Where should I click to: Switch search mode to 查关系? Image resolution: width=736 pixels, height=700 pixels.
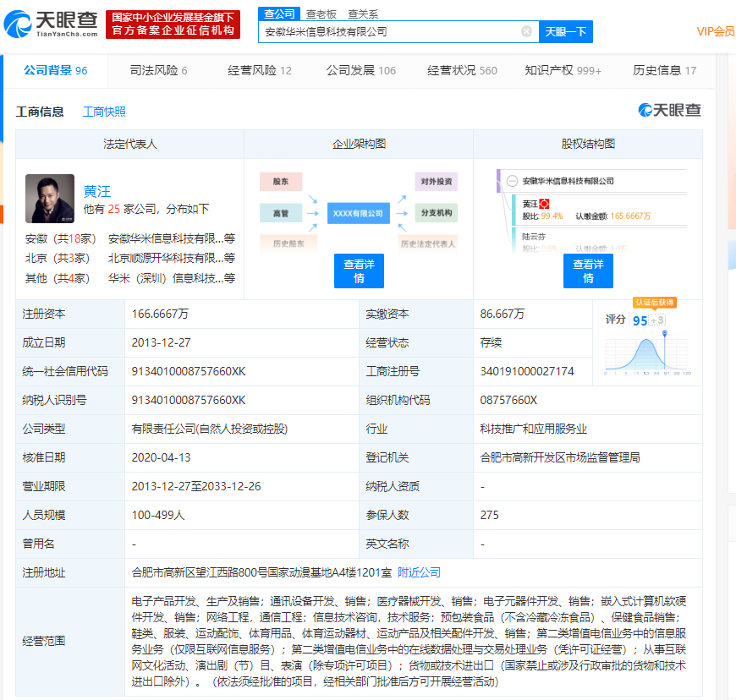click(x=363, y=14)
